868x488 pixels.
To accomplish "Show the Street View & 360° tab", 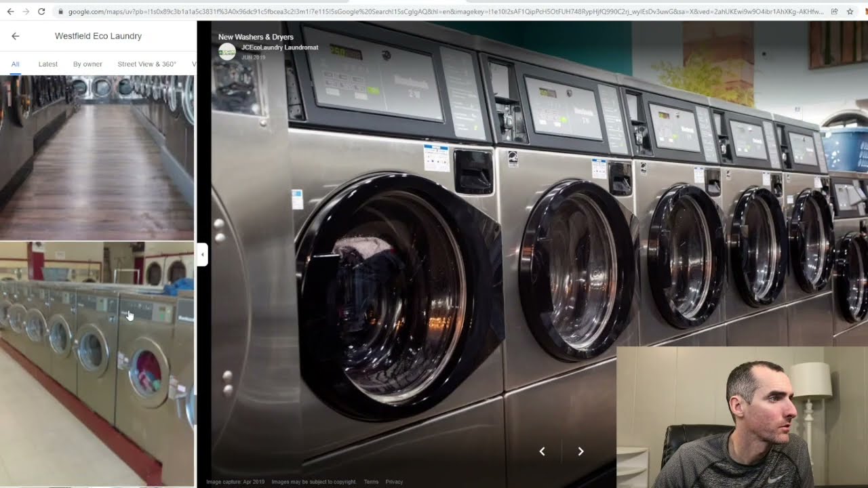I will click(146, 64).
